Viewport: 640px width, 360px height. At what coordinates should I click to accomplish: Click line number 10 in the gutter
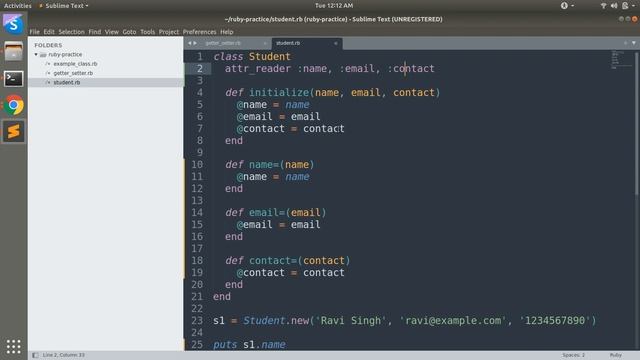point(197,164)
